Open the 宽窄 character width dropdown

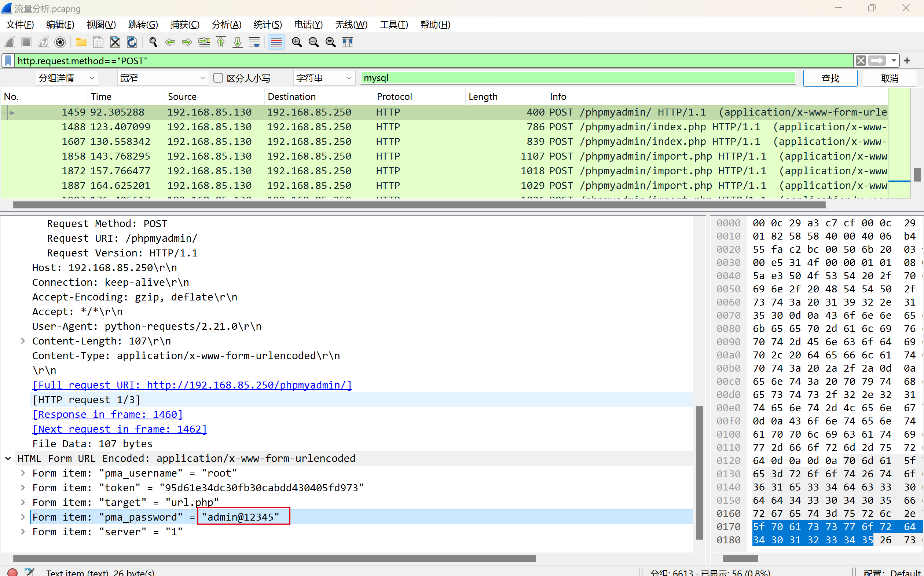coord(162,78)
